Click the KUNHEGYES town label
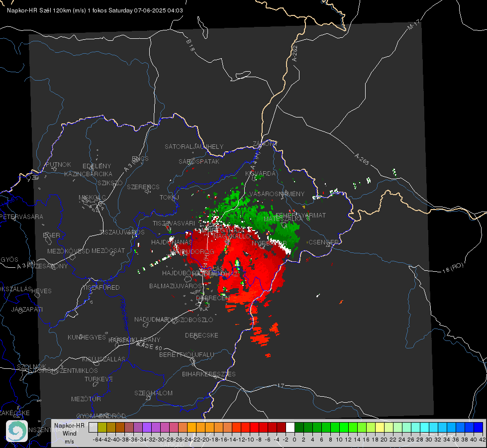Viewport: 487px width, 448px height. [87, 337]
